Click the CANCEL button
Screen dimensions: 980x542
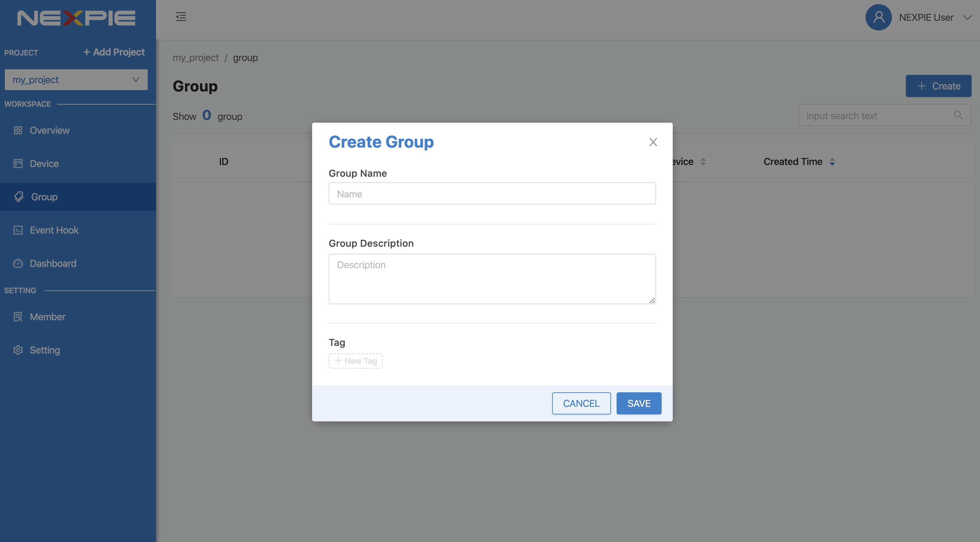[581, 403]
